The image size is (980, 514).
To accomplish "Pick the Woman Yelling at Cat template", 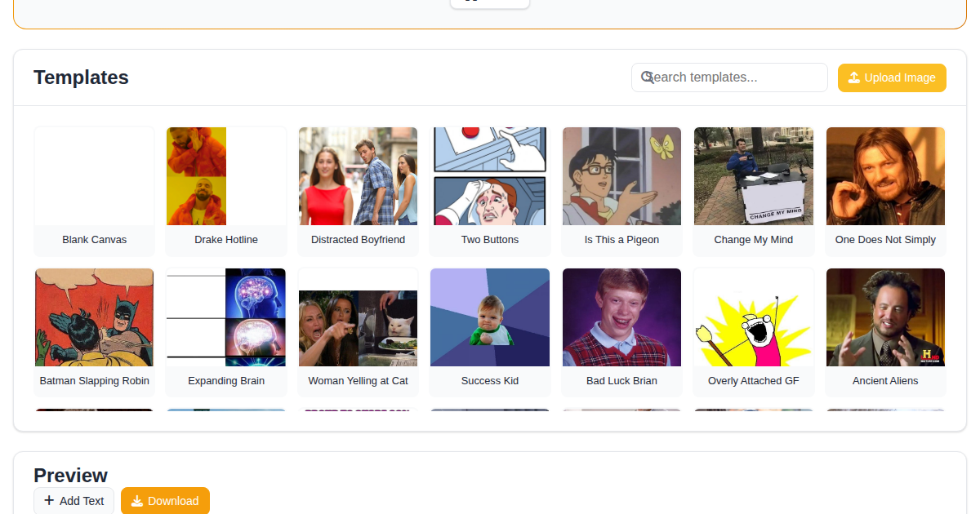I will point(358,331).
